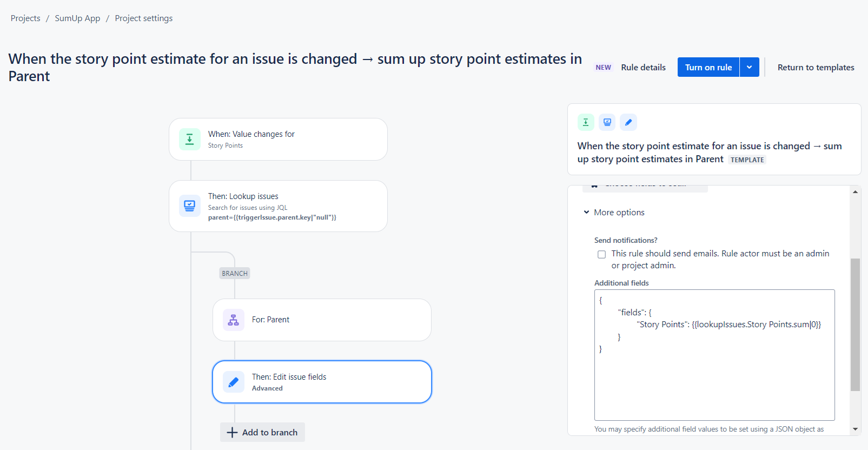Open the Project settings breadcrumb

(143, 18)
